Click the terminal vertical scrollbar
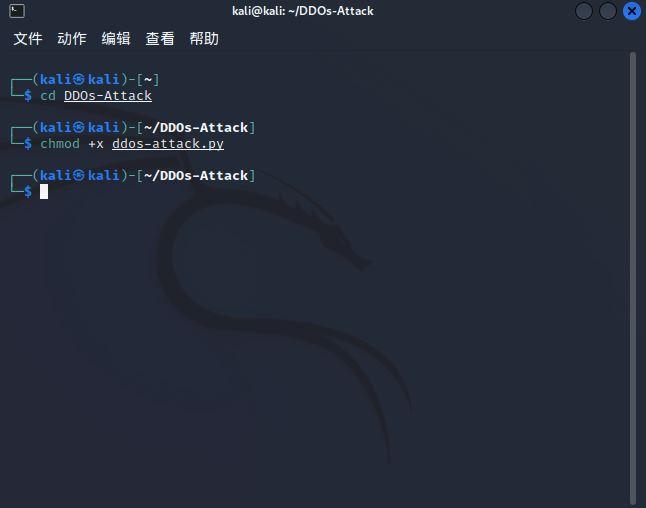646x508 pixels. click(x=633, y=278)
